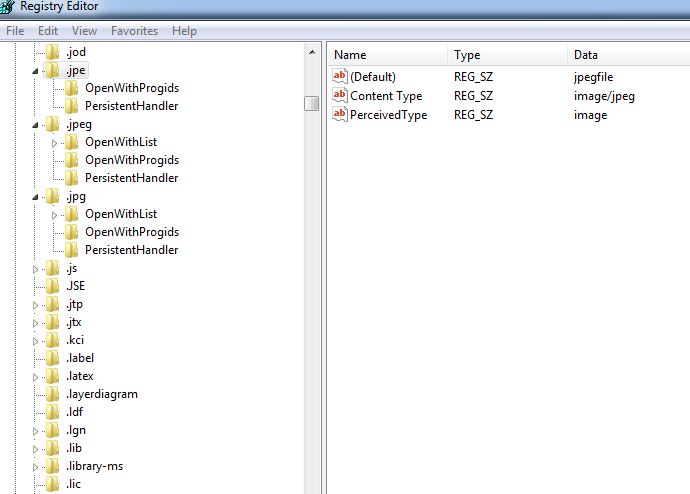Click the (Default) string value icon

(x=340, y=76)
